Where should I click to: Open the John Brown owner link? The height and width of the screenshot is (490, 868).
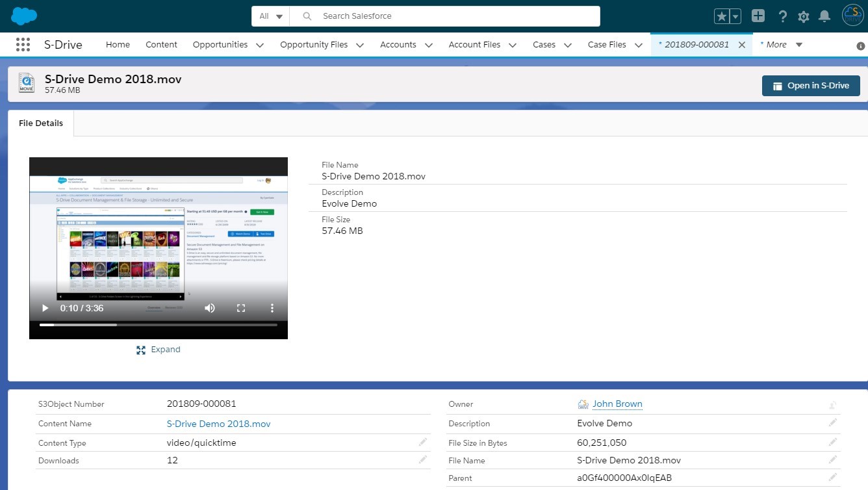617,404
